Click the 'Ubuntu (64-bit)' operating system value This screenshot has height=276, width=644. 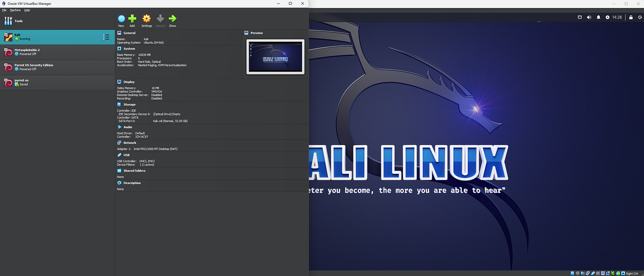153,42
